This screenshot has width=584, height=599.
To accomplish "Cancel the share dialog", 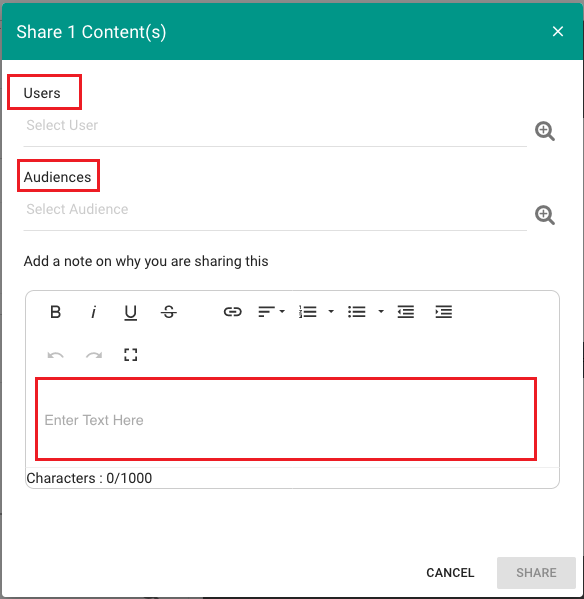I will coord(450,573).
